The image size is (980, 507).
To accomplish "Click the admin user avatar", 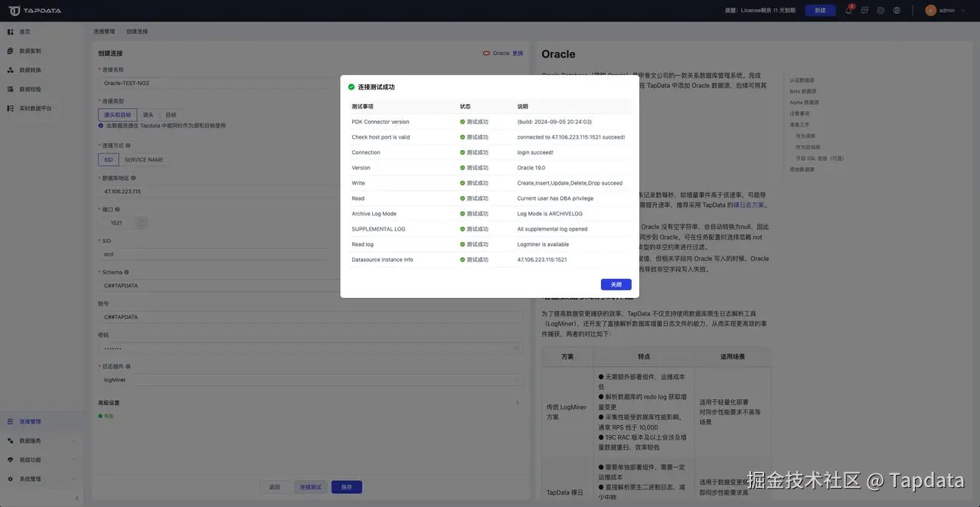I will click(931, 11).
